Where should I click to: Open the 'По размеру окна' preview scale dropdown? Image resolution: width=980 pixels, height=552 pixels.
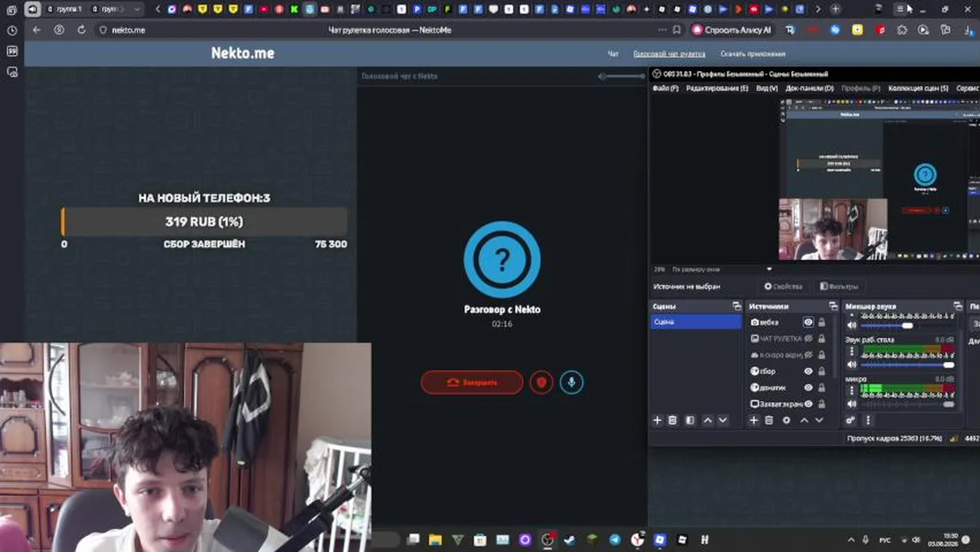point(723,269)
